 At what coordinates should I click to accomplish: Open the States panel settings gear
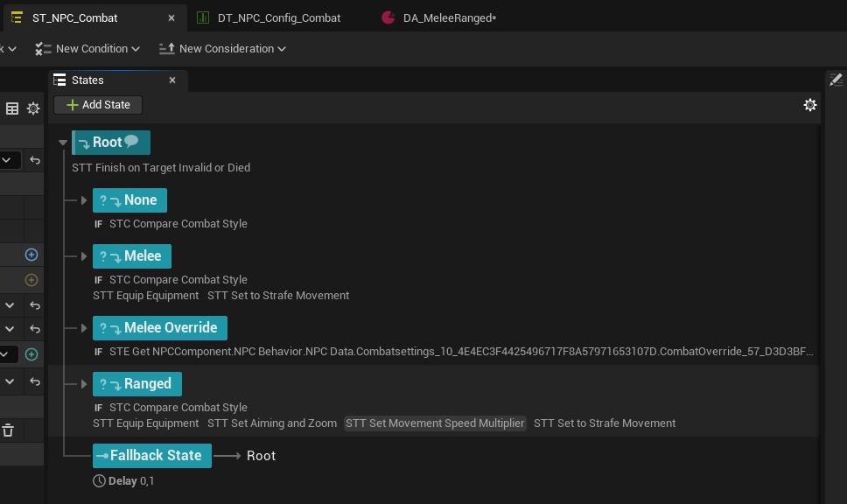[x=810, y=105]
